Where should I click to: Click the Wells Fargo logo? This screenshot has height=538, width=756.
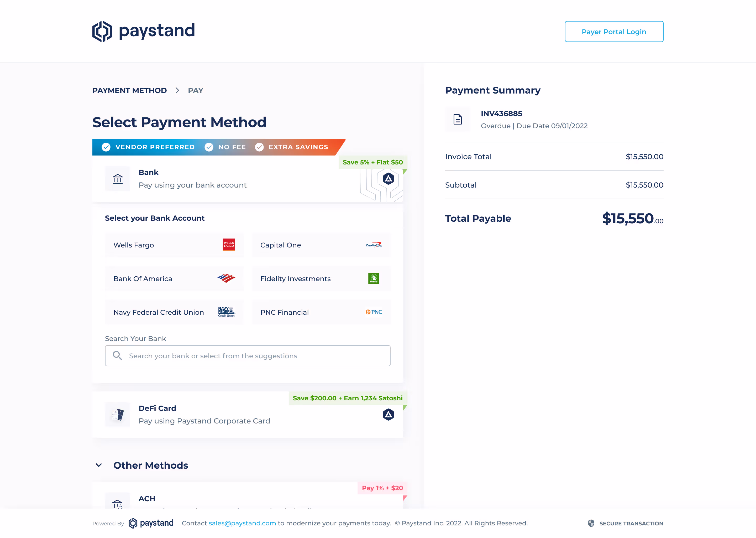click(229, 245)
